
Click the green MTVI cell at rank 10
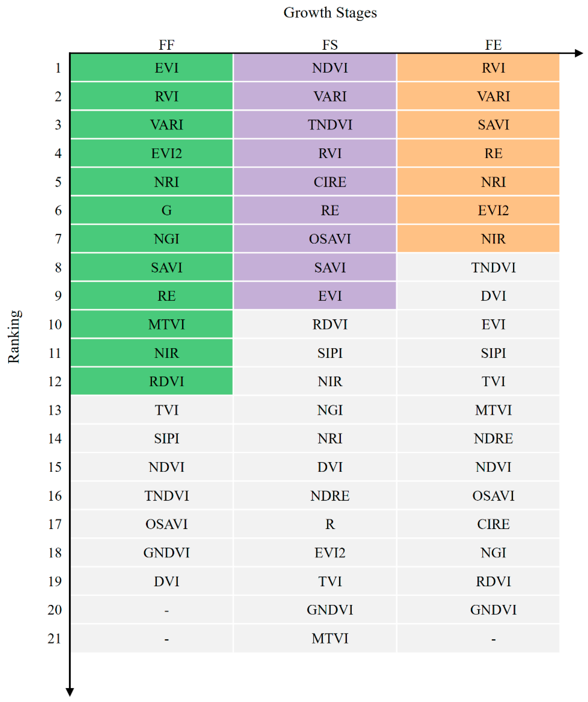166,324
